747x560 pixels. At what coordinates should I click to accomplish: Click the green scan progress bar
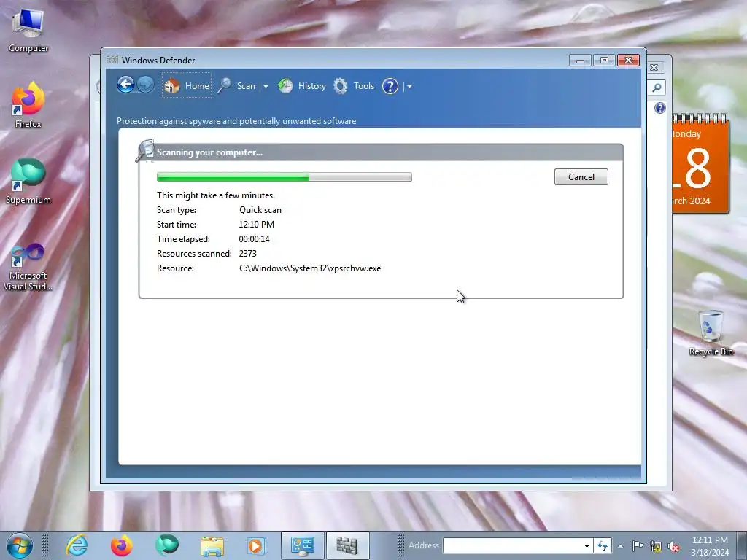coord(285,177)
